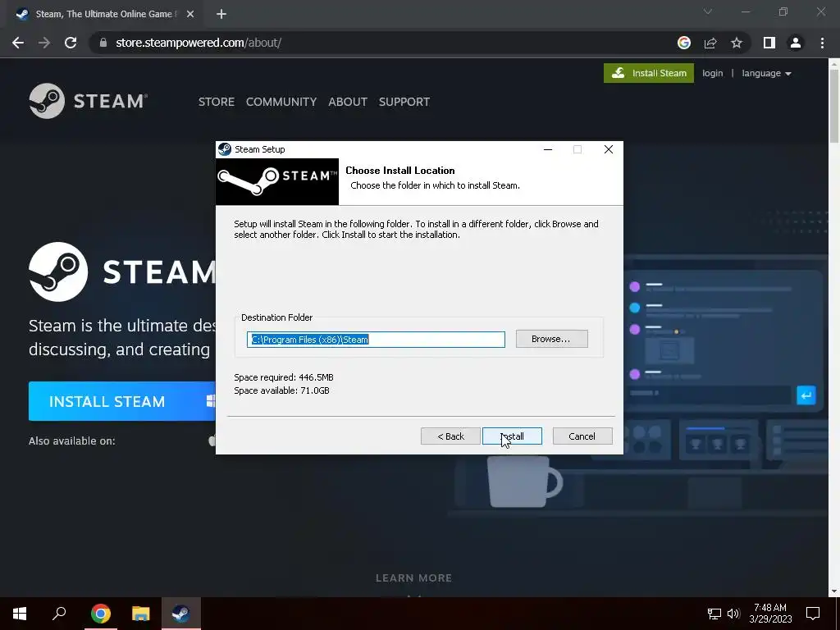840x630 pixels.
Task: Go back with the < Back button
Action: click(450, 436)
